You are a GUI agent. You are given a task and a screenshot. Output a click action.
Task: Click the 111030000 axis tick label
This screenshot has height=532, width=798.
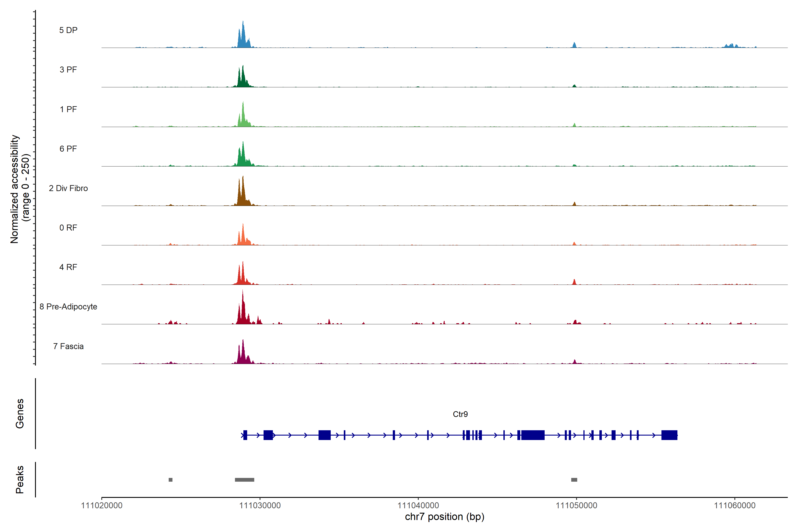coord(260,506)
